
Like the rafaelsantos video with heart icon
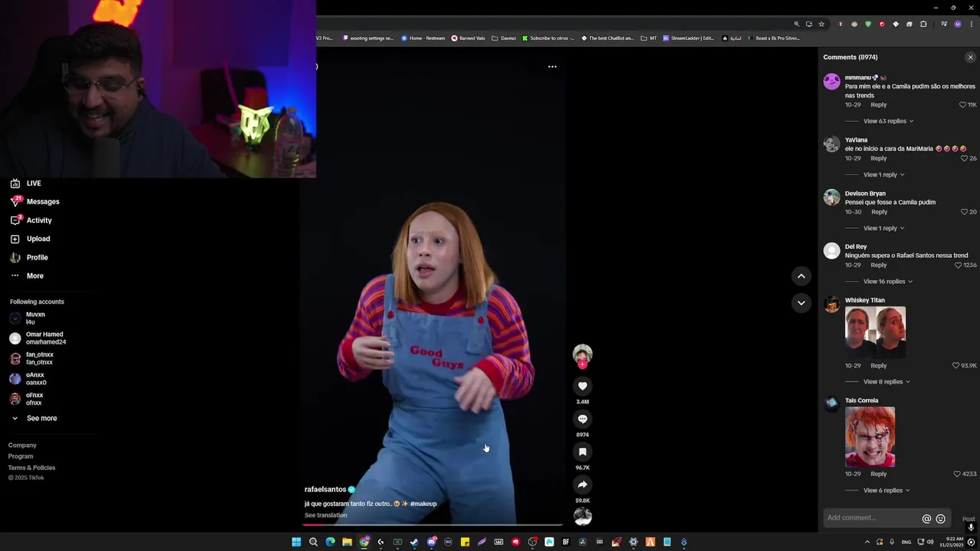(583, 386)
